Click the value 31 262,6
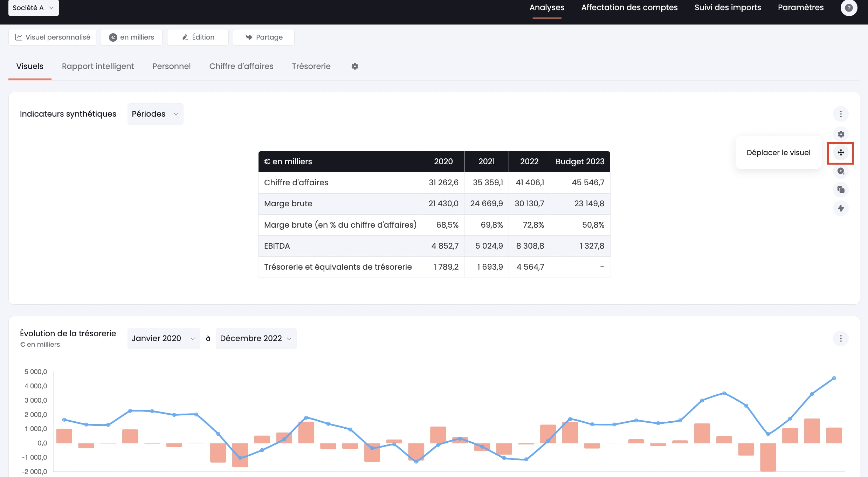The width and height of the screenshot is (868, 477). click(443, 182)
